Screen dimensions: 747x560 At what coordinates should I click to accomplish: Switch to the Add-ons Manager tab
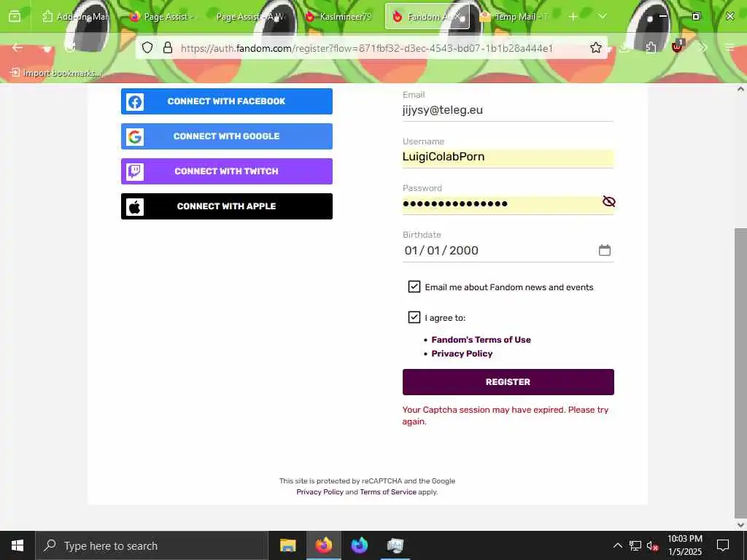[74, 17]
